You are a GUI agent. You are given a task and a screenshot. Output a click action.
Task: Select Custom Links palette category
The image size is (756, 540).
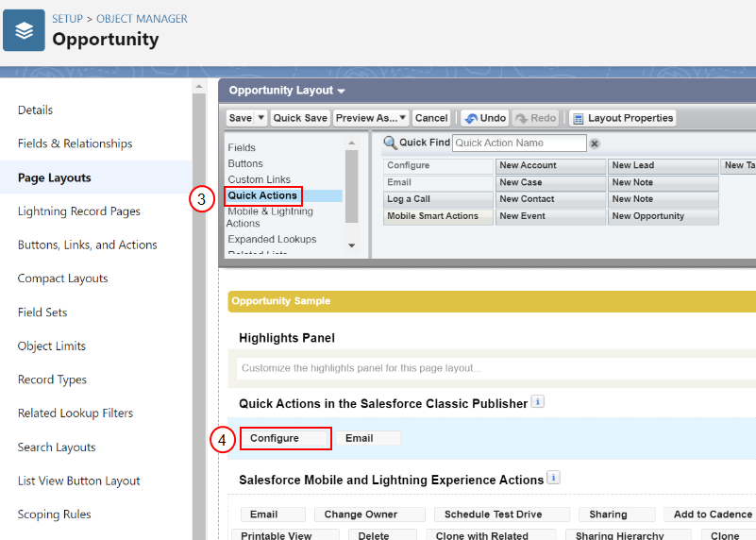point(259,179)
